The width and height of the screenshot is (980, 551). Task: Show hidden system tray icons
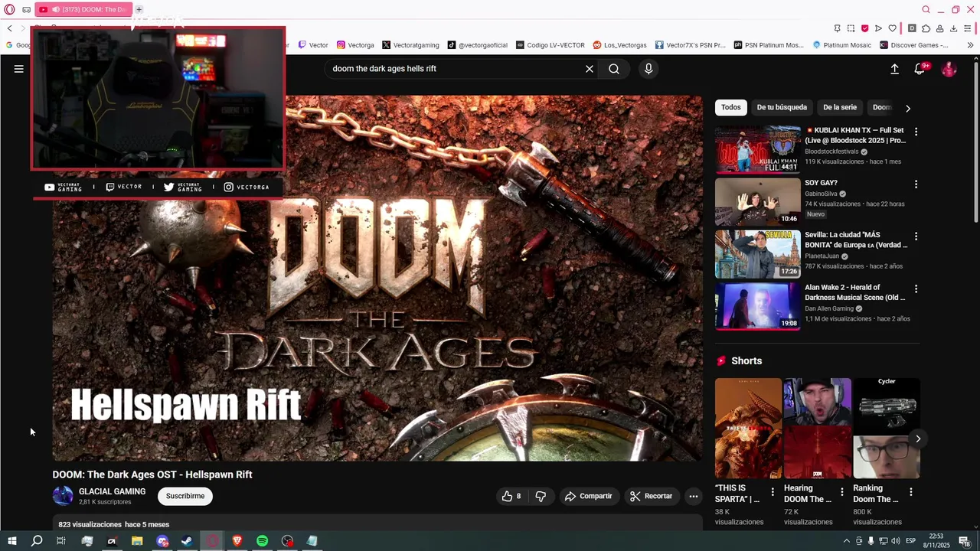[846, 541]
